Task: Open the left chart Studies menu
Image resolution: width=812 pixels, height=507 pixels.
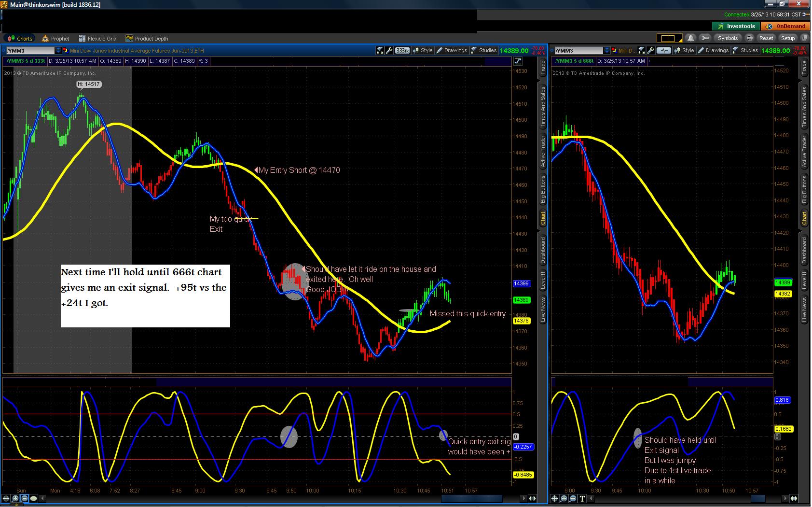Action: pyautogui.click(x=484, y=50)
